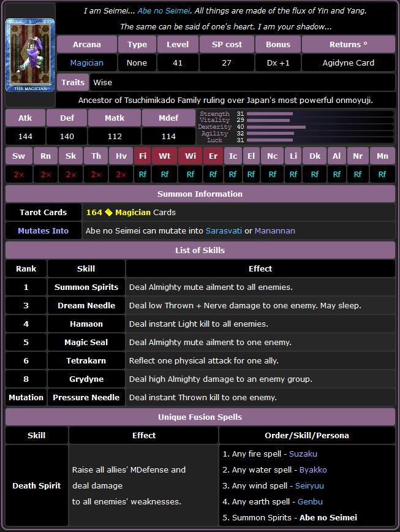Select the Sw sword resistance header

point(18,156)
